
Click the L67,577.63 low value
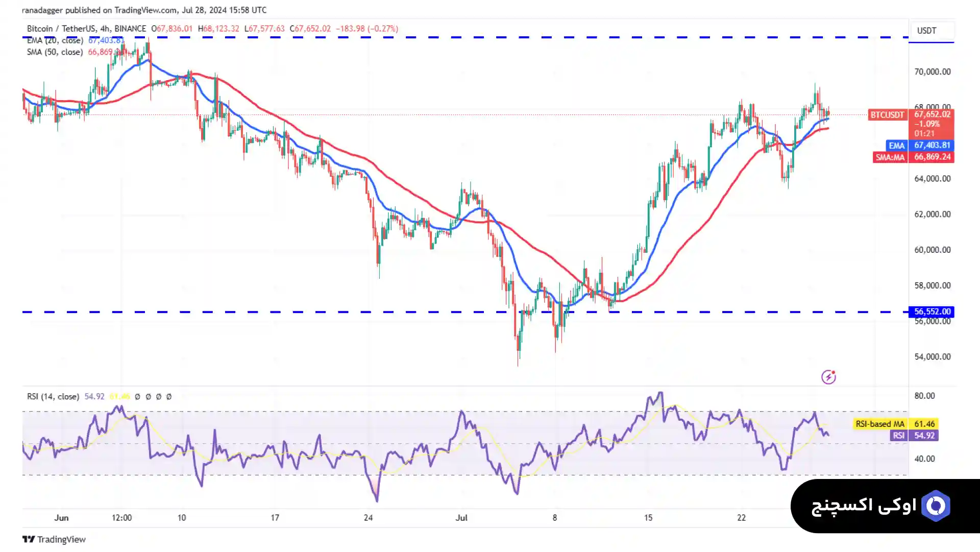point(264,29)
